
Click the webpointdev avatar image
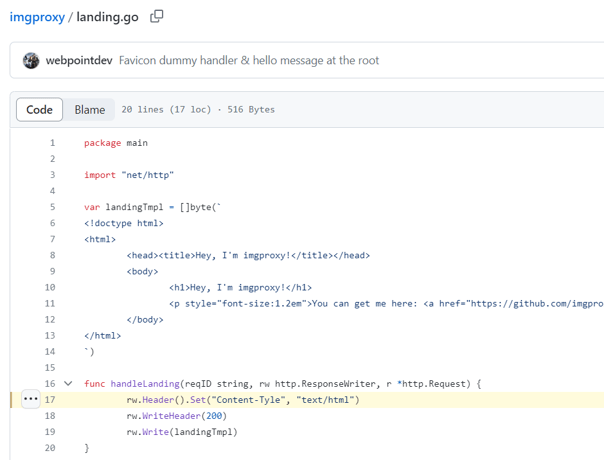pos(31,61)
